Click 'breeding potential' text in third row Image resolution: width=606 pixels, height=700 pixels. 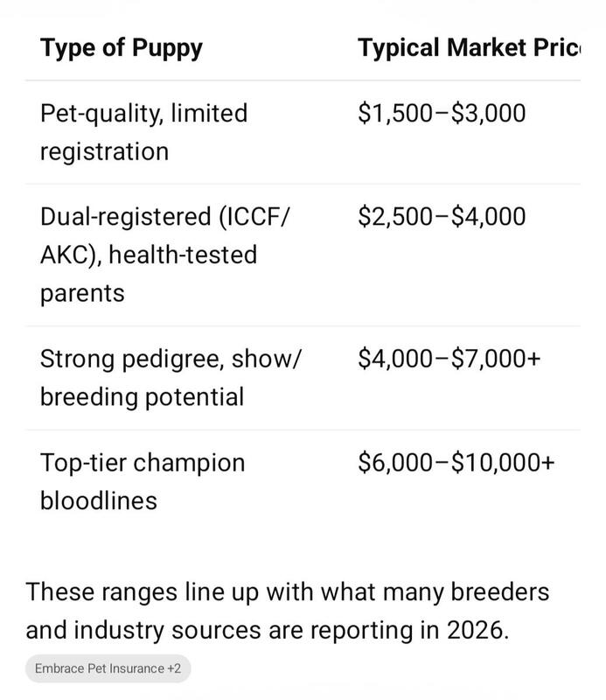coord(142,397)
